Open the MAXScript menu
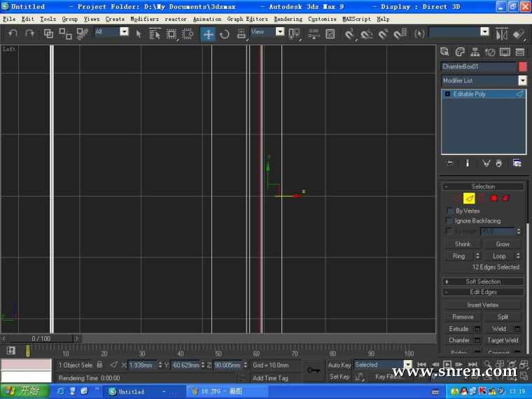 [356, 19]
